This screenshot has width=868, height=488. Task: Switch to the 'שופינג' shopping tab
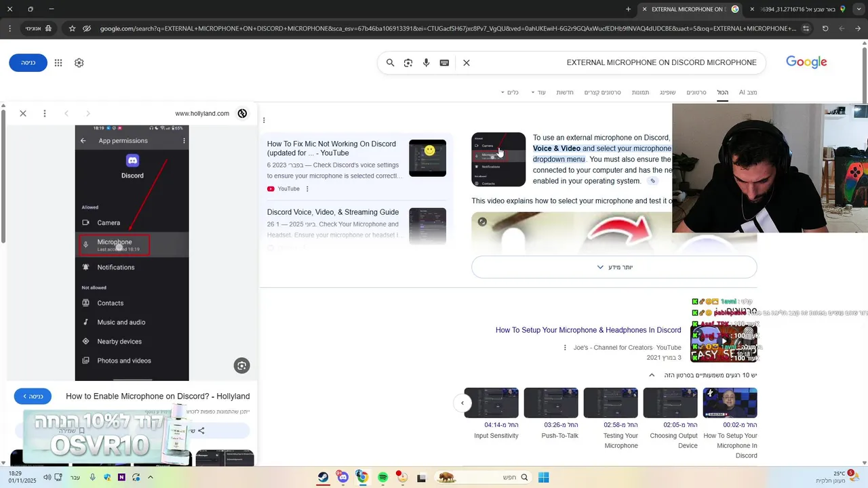coord(668,92)
